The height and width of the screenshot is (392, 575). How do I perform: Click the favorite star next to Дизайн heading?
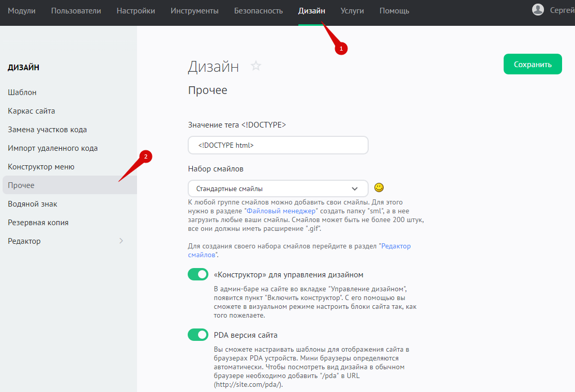(x=256, y=66)
